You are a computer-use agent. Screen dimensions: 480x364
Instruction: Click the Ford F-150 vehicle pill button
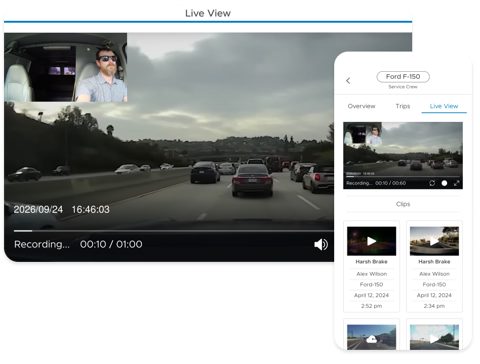click(x=403, y=77)
